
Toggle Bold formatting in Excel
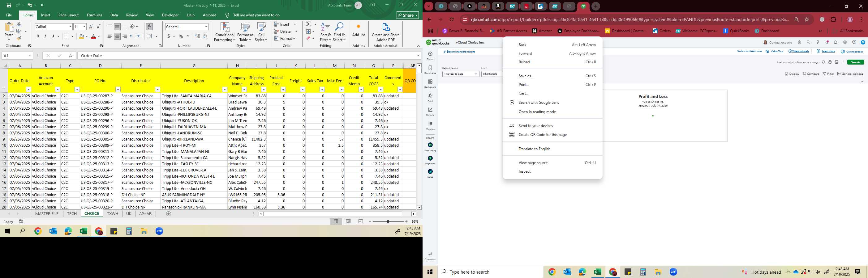tap(38, 36)
